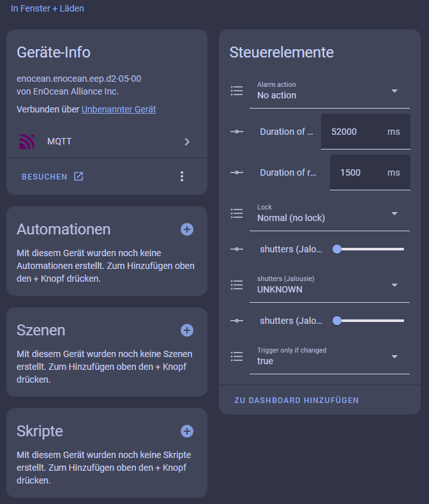Open the Lock dropdown showing Normal (no lock)
Image resolution: width=429 pixels, height=504 pixels.
pyautogui.click(x=329, y=214)
